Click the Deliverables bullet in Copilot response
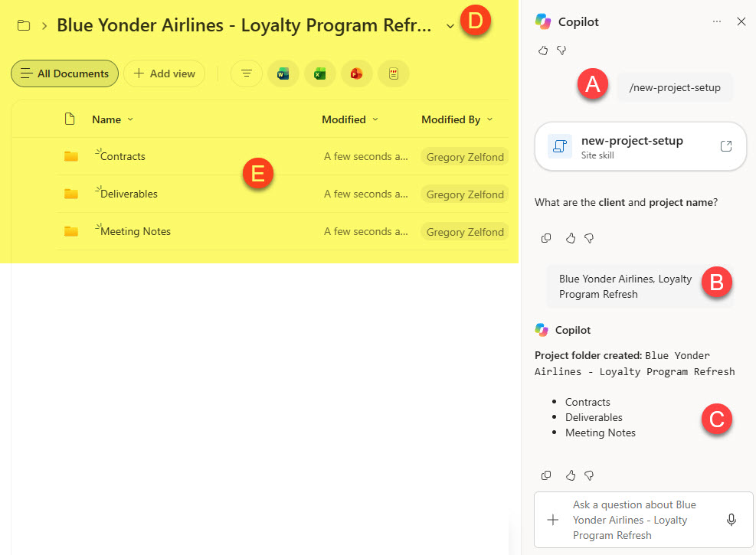The image size is (756, 555). (x=594, y=418)
